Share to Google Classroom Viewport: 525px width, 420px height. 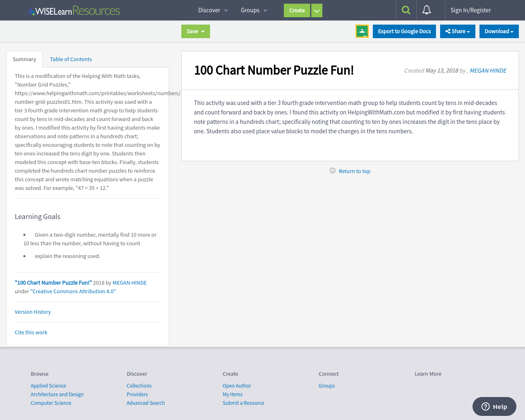click(x=362, y=31)
